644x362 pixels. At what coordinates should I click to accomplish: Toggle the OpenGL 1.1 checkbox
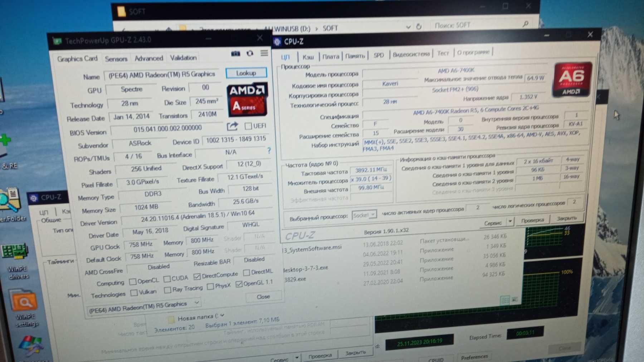tap(239, 284)
